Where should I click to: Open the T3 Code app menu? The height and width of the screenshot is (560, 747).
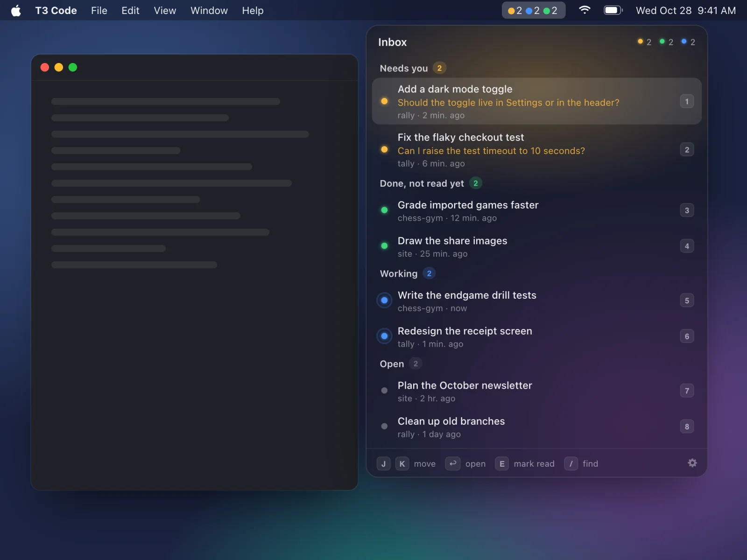[x=56, y=10]
